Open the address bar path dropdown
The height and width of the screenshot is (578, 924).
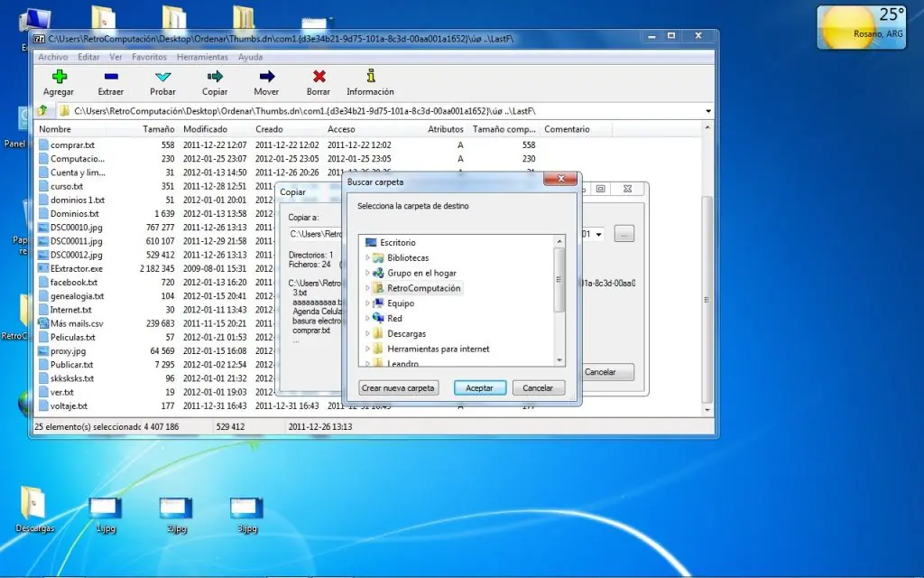click(708, 111)
